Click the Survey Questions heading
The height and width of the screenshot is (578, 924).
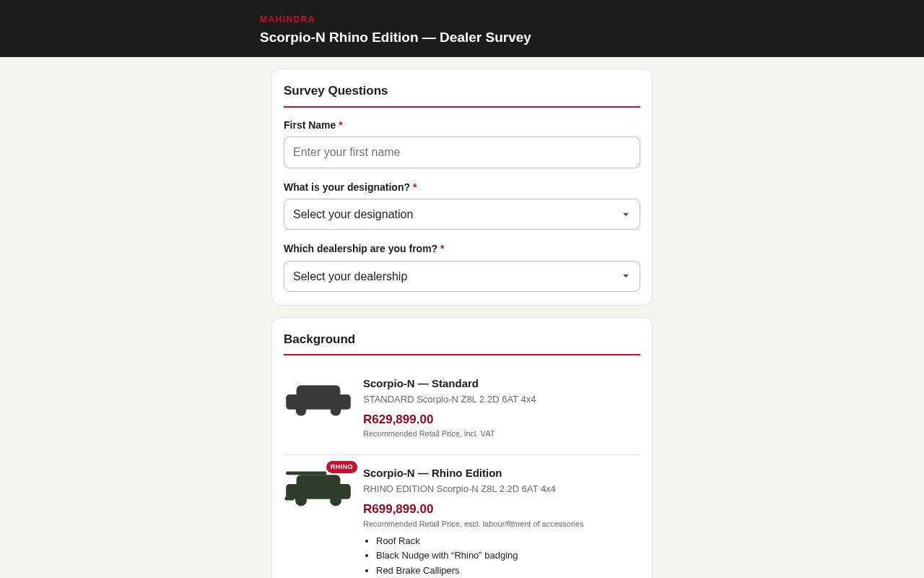coord(336,91)
